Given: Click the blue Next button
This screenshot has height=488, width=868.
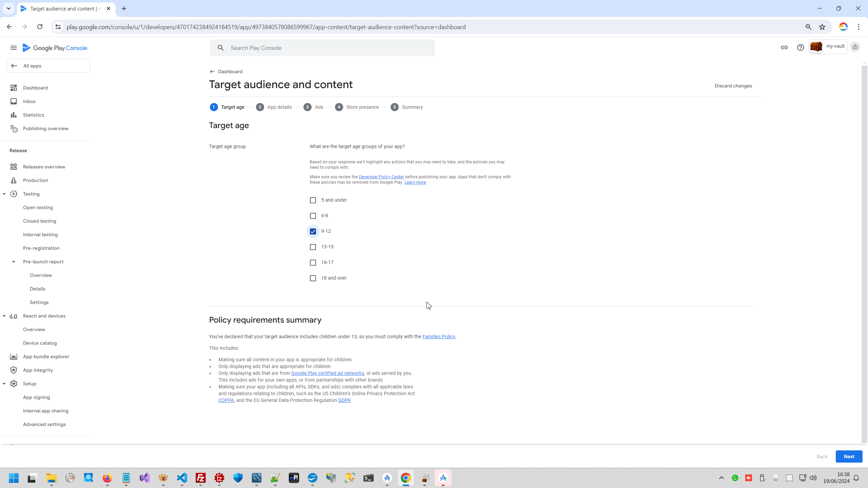Looking at the screenshot, I should coord(849,456).
